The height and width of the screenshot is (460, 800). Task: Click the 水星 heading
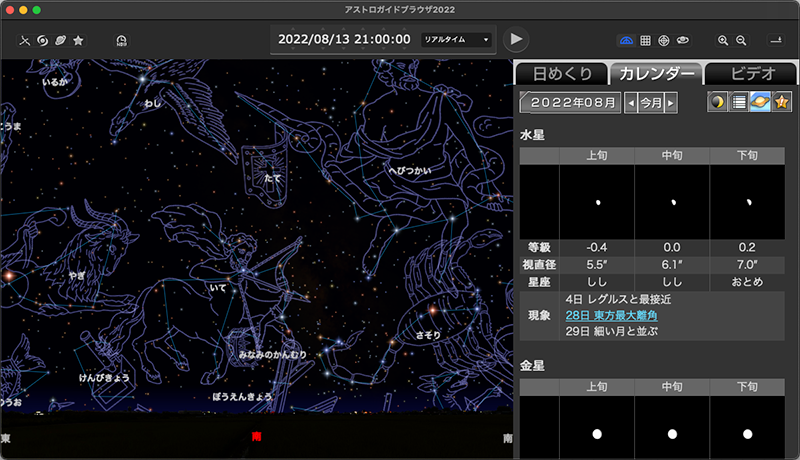click(532, 135)
